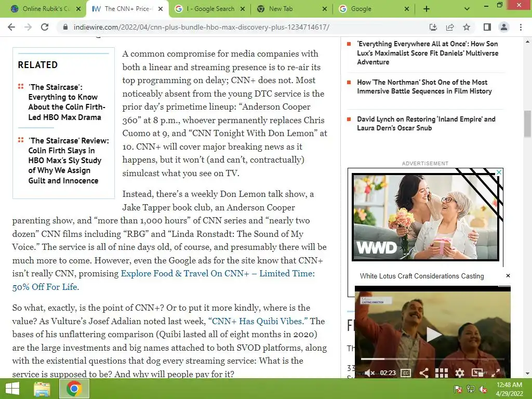View site information via the padlock icon
The width and height of the screenshot is (532, 399).
tap(65, 27)
